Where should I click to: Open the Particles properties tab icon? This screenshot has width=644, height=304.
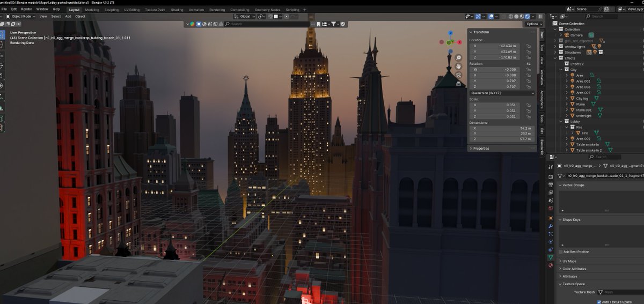coord(551,234)
